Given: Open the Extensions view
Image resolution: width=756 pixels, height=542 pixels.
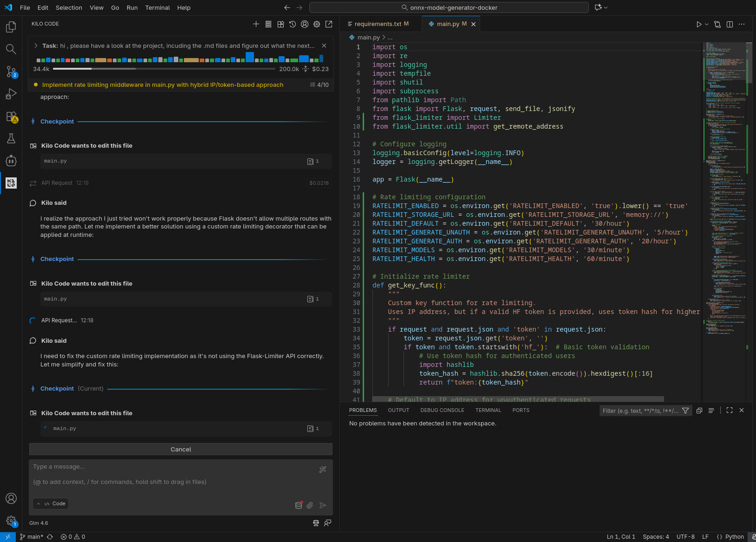Looking at the screenshot, I should 11,116.
